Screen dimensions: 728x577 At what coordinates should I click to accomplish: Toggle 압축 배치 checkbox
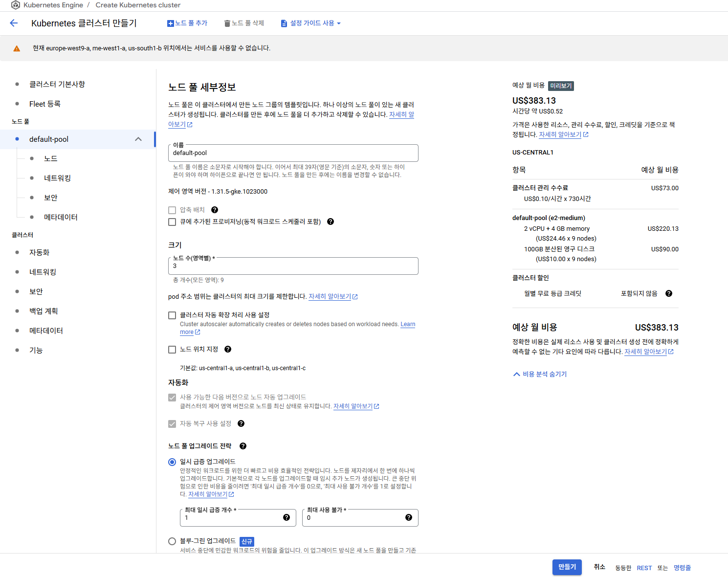pos(172,210)
